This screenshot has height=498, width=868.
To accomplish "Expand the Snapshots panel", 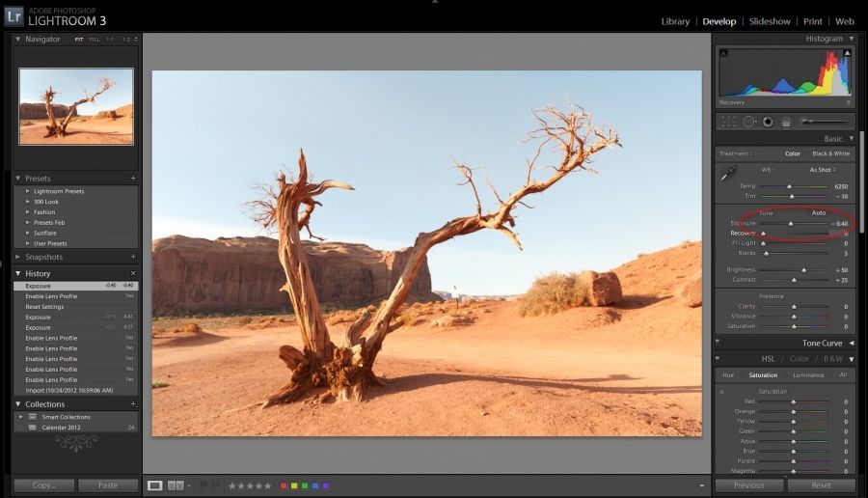I will click(19, 257).
